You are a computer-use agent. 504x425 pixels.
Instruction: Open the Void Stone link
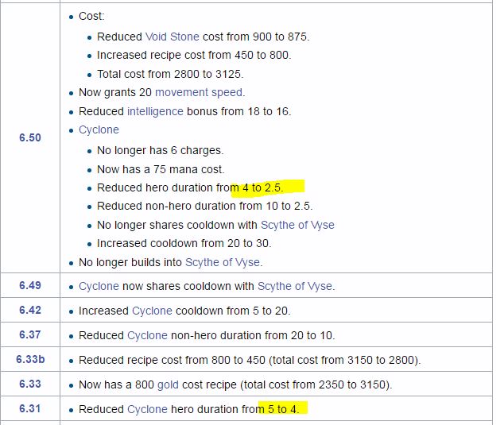(173, 37)
